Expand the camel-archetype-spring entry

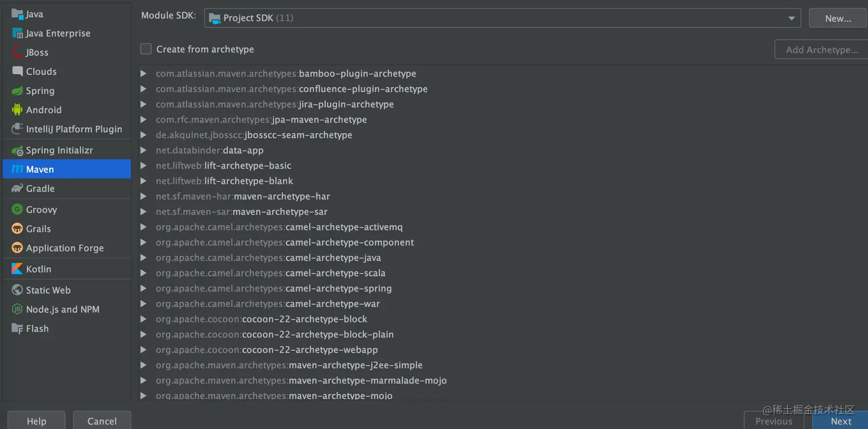point(144,288)
